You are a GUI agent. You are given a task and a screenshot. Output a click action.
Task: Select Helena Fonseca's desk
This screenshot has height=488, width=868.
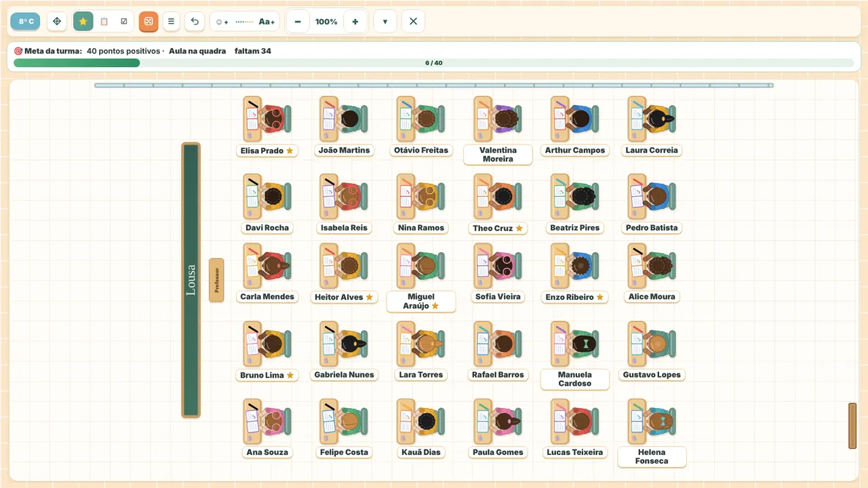[652, 421]
